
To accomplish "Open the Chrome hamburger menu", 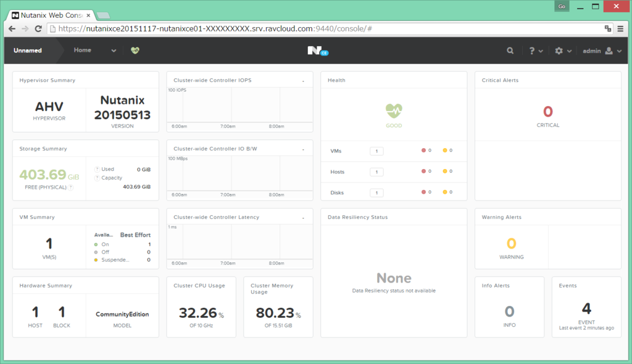I will pos(620,28).
